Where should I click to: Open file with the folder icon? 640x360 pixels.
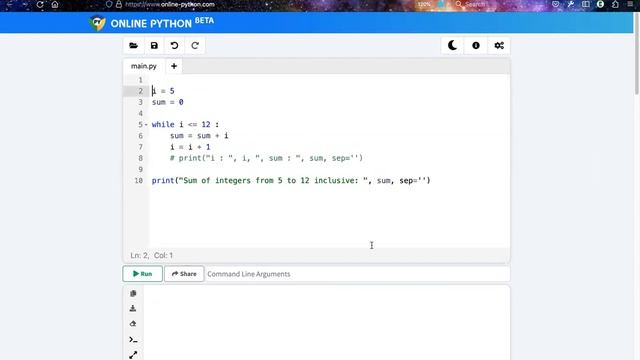tap(133, 45)
